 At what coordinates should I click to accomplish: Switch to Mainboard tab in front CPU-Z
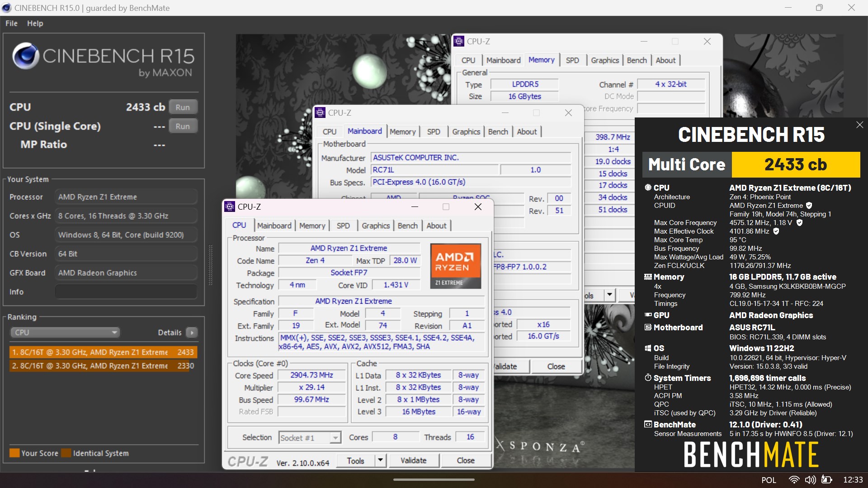tap(274, 225)
